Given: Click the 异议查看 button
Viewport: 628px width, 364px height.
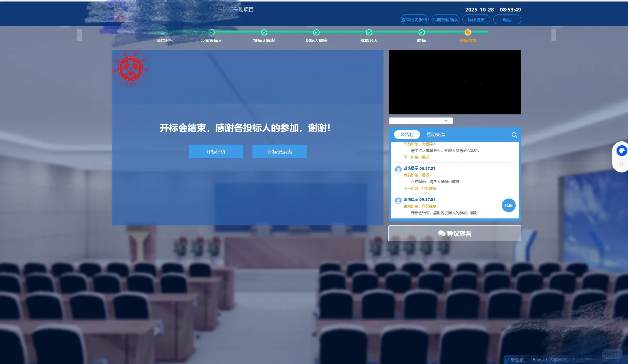Looking at the screenshot, I should pyautogui.click(x=455, y=233).
